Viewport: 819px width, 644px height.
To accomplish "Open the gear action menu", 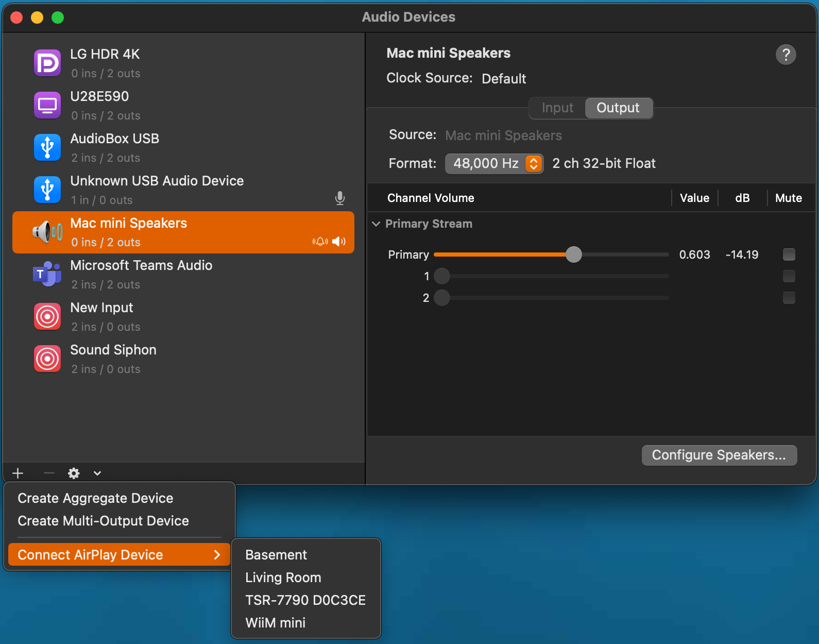I will click(74, 473).
